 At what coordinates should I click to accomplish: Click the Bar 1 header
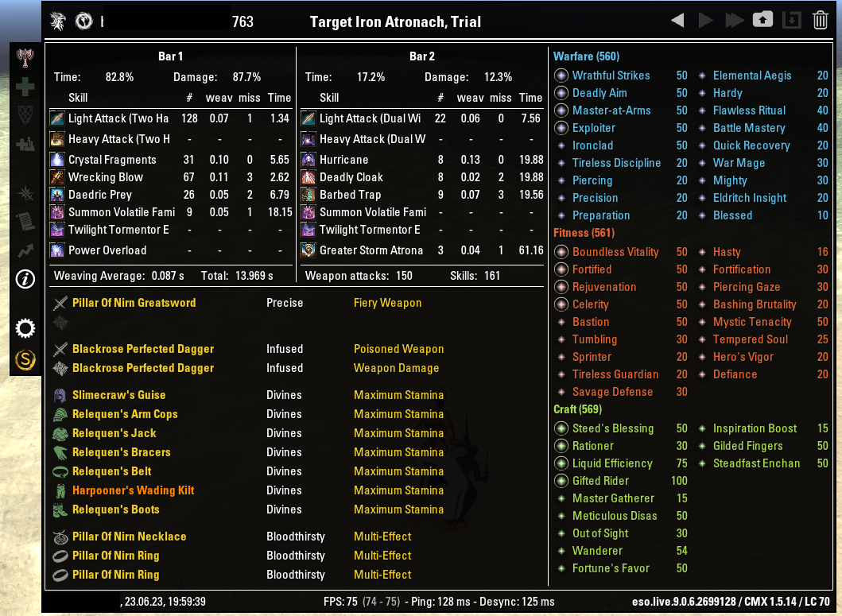click(x=170, y=56)
